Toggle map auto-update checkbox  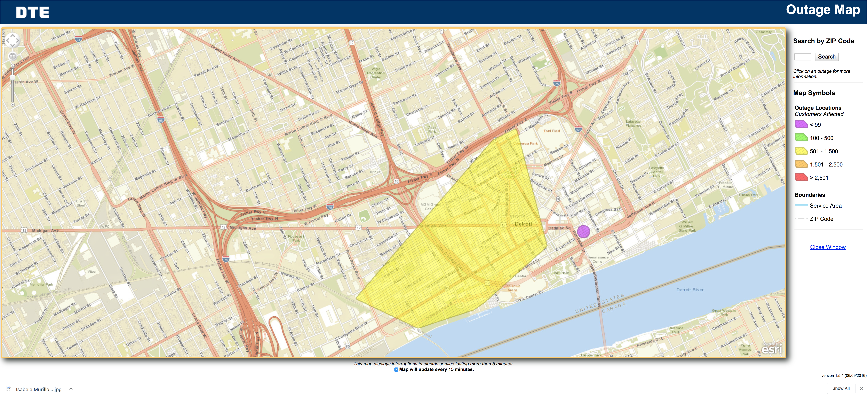(x=396, y=370)
